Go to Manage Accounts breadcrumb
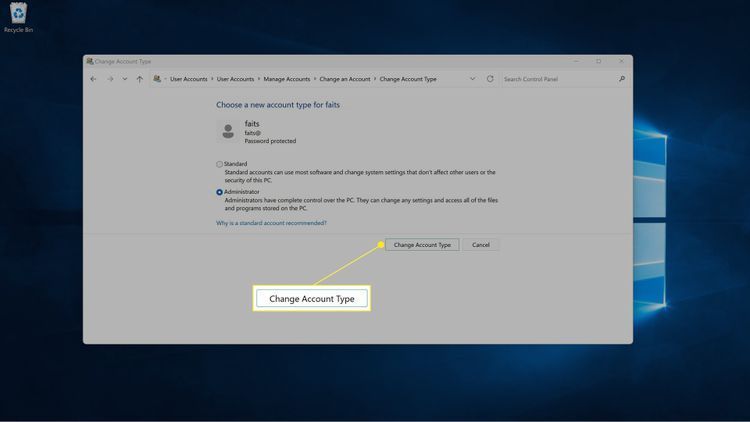The image size is (750, 422). pos(286,79)
